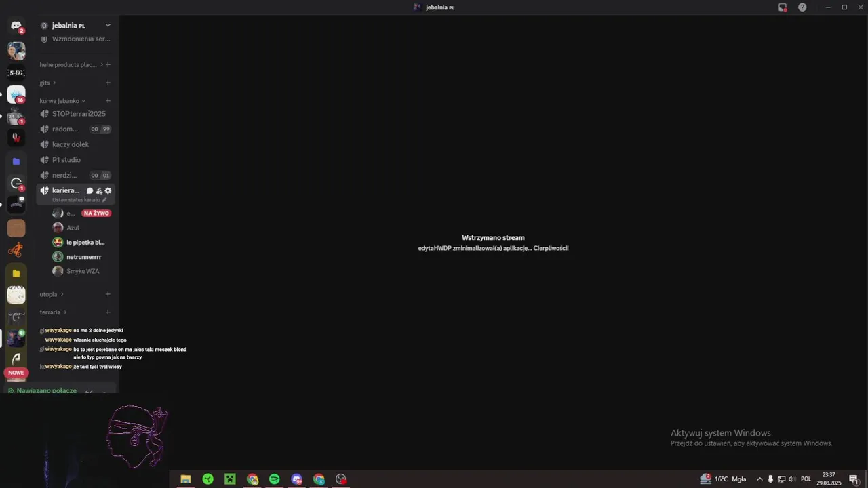The height and width of the screenshot is (488, 868).
Task: Open server icon with 16 notifications
Action: pyautogui.click(x=16, y=95)
